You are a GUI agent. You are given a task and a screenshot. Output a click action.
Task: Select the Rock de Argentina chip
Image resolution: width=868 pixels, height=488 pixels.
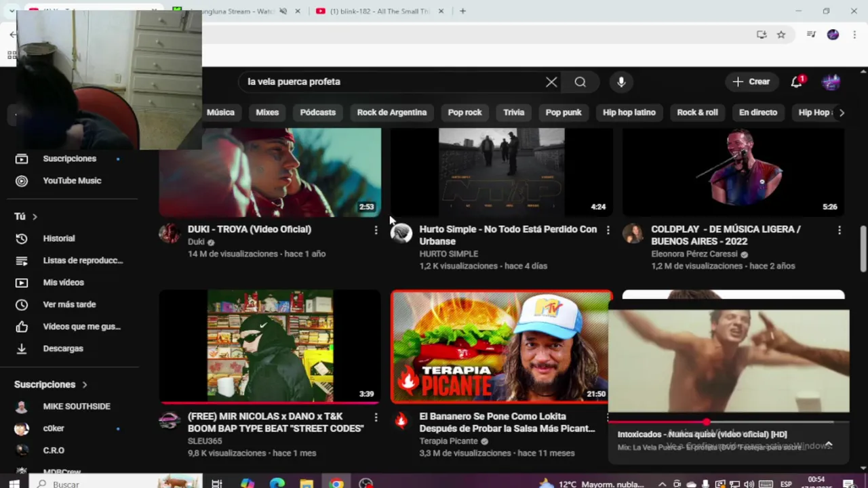(392, 113)
